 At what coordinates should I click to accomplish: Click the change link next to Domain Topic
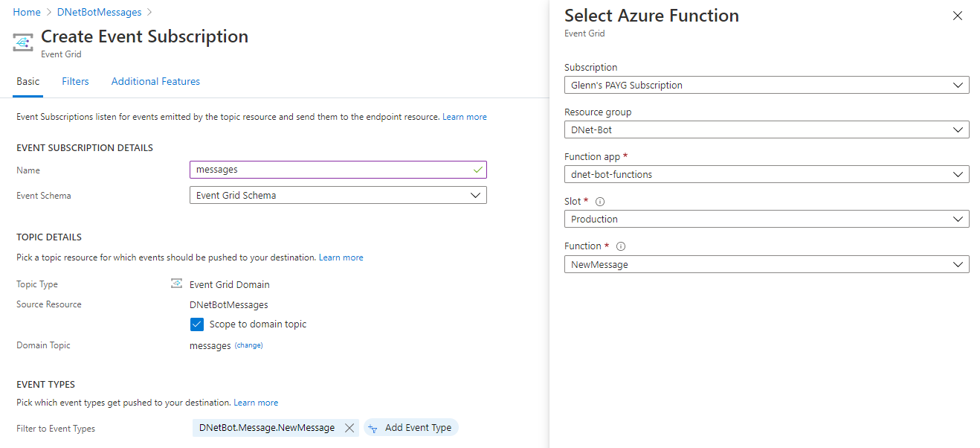249,345
